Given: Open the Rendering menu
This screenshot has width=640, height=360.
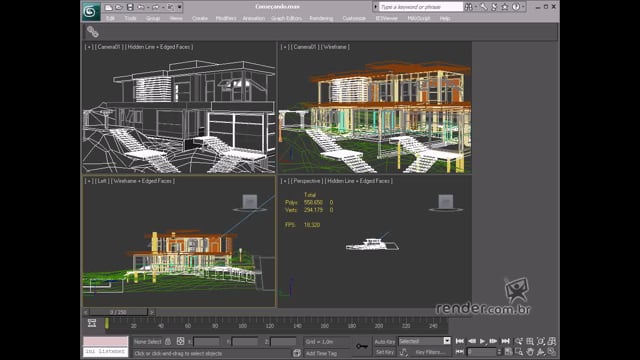Looking at the screenshot, I should [321, 18].
